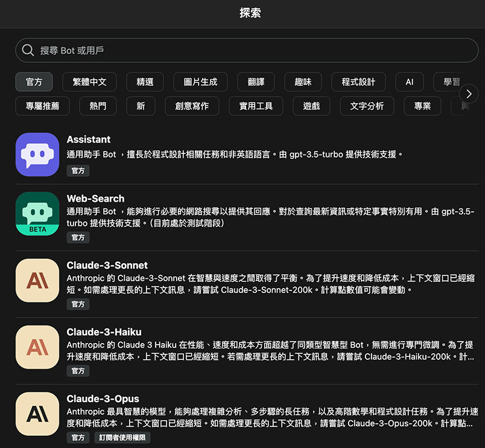The height and width of the screenshot is (448, 485).
Task: Switch to 文字分析 category
Action: click(x=367, y=106)
